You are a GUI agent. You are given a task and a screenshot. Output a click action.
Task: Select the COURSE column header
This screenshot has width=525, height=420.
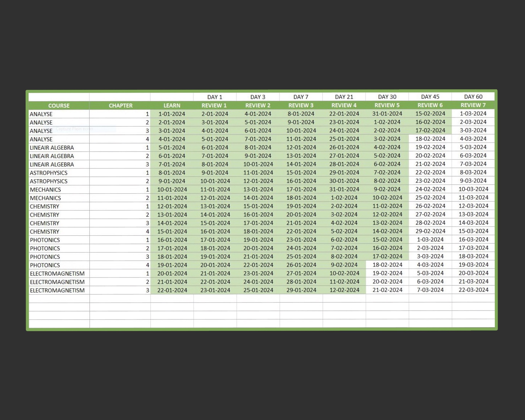[x=59, y=105]
